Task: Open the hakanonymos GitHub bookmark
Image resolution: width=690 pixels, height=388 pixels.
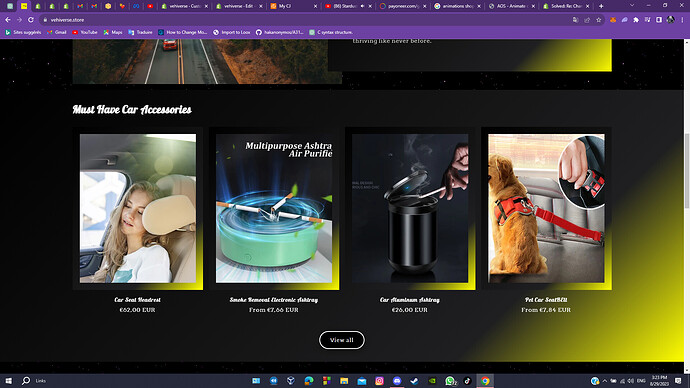Action: 280,32
